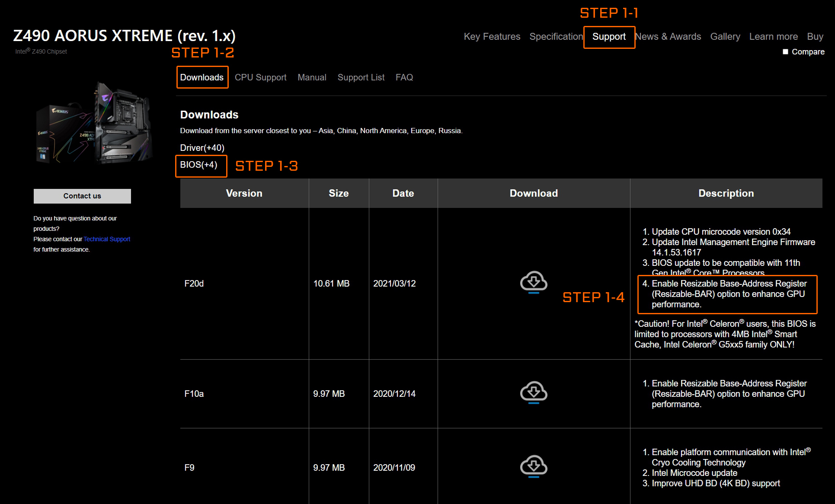This screenshot has height=504, width=835.
Task: Open the Gallery tab
Action: (x=725, y=37)
